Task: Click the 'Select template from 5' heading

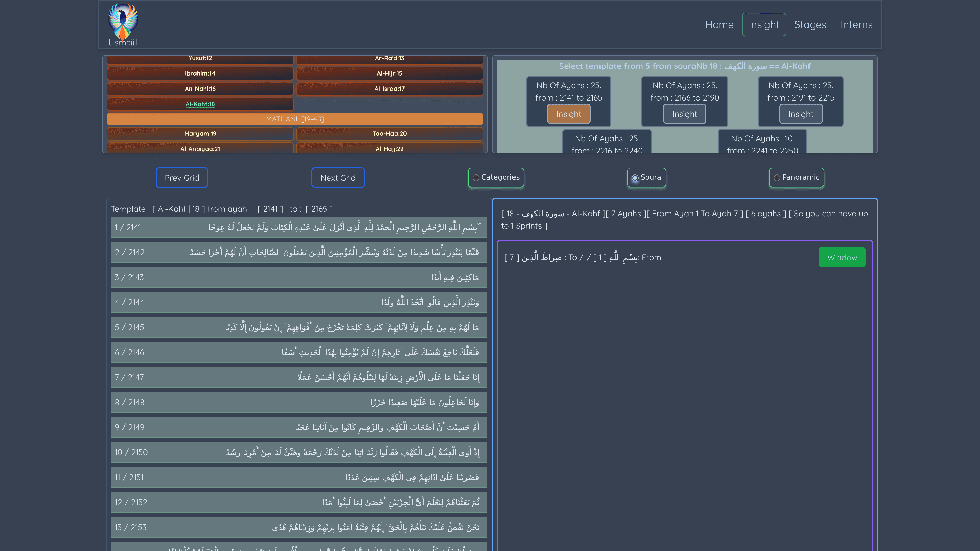Action: pos(684,66)
